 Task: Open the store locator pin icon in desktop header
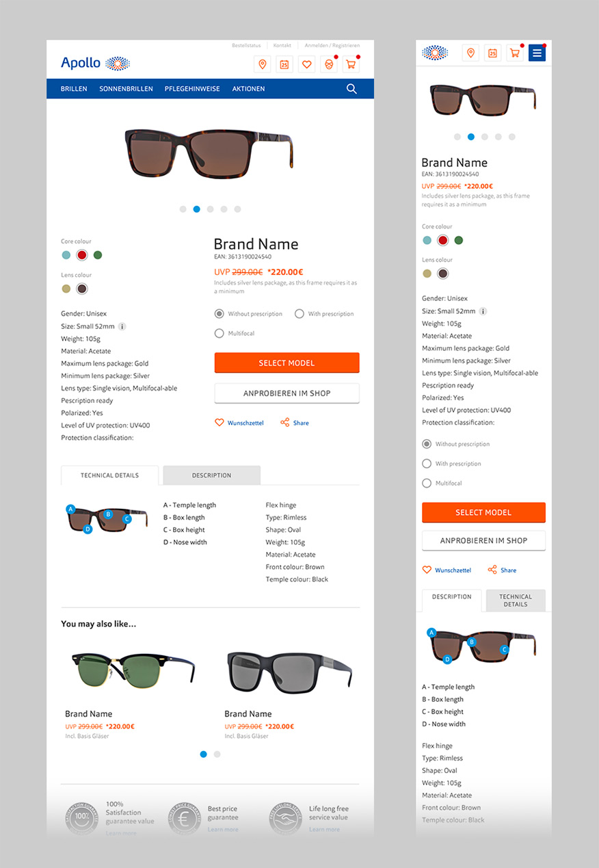[263, 64]
